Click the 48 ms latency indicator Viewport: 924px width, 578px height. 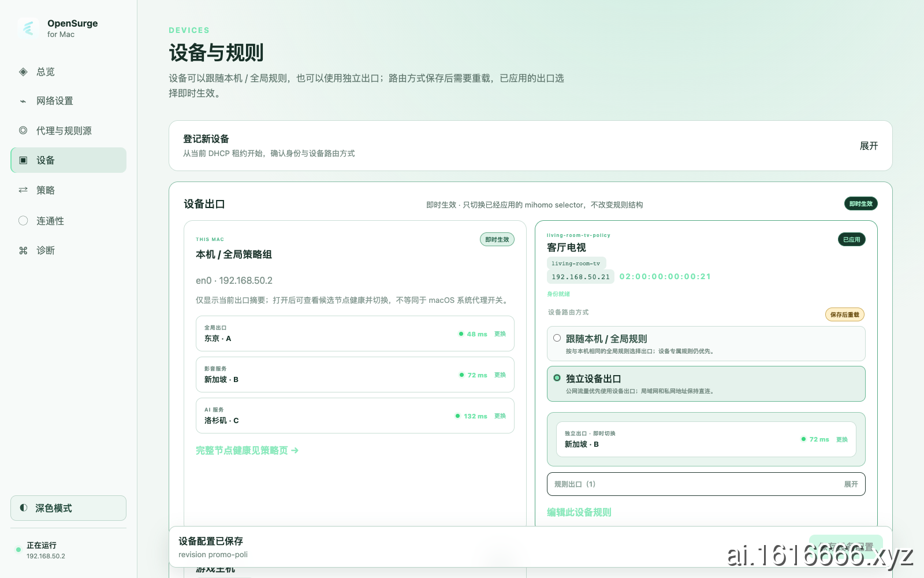point(473,334)
